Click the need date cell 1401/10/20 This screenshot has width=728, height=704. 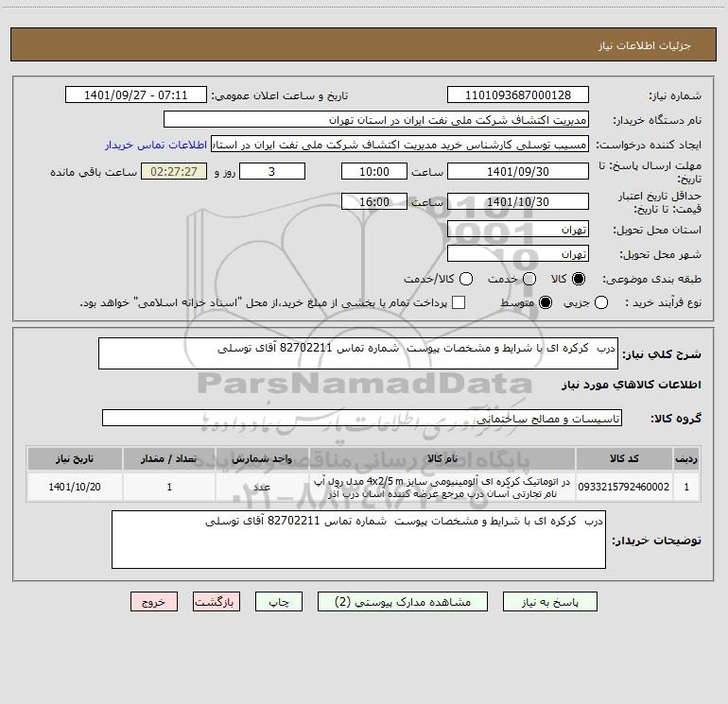pyautogui.click(x=75, y=487)
